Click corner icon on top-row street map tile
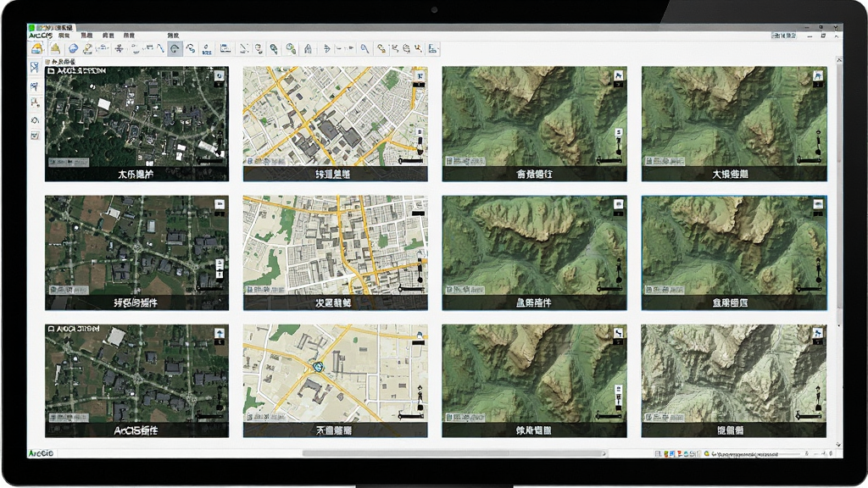Image resolution: width=868 pixels, height=488 pixels. click(419, 75)
